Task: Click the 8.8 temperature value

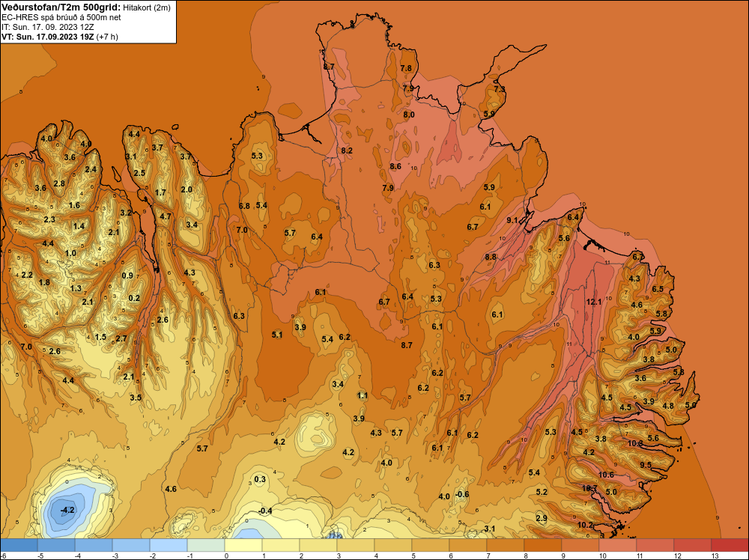Action: 491,257
